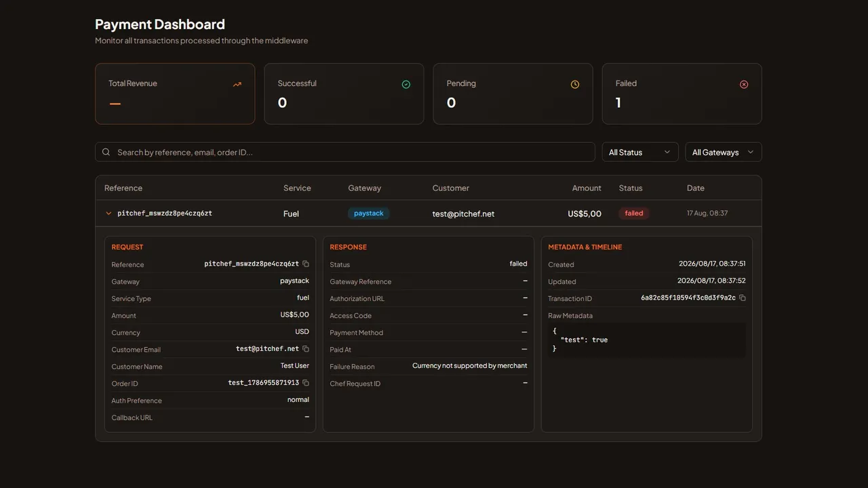Click the 17 Aug, 08:37 date cell
This screenshot has height=488, width=868.
tap(707, 213)
